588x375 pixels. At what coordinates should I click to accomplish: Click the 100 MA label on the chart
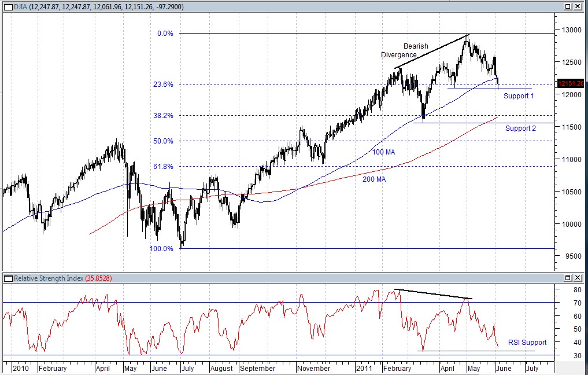383,152
